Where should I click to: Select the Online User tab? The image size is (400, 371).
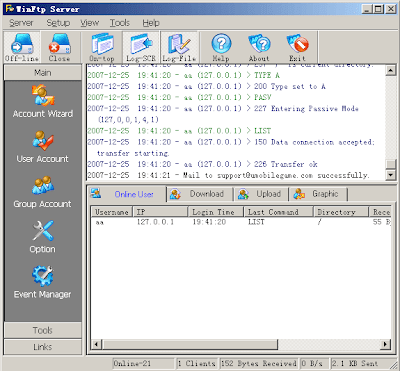(x=127, y=194)
